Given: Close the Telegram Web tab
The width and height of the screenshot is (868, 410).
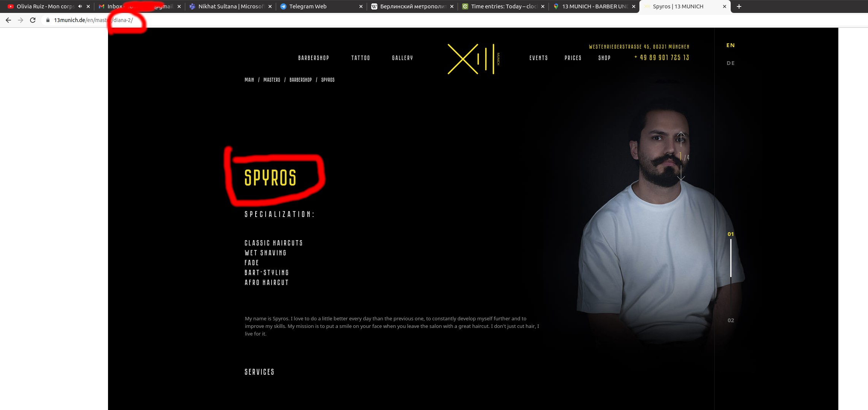Looking at the screenshot, I should click(361, 6).
